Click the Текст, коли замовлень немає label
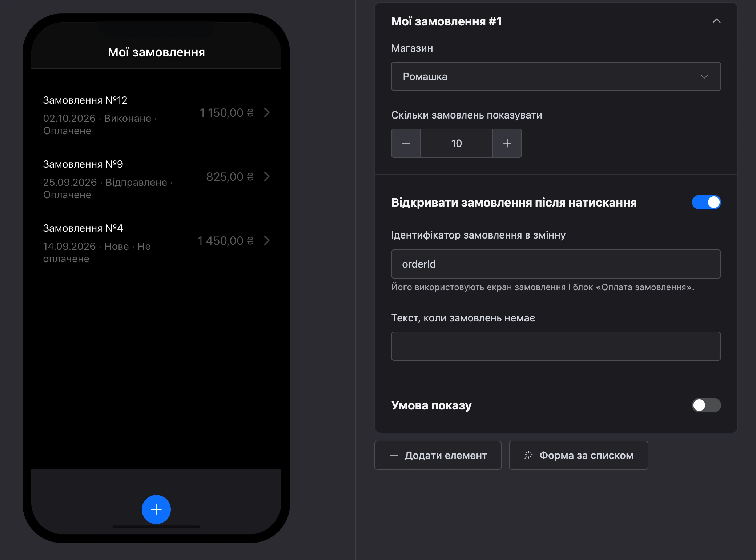The height and width of the screenshot is (560, 756). [463, 318]
